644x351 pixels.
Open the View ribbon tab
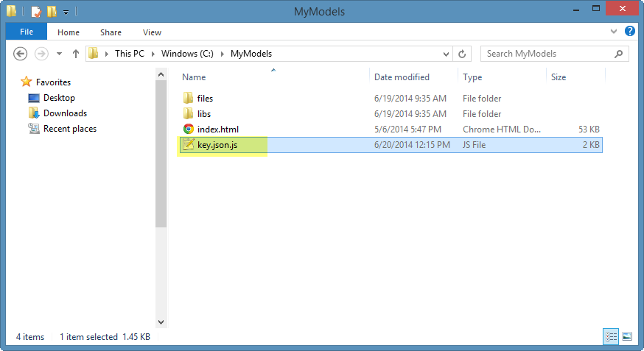pos(152,32)
